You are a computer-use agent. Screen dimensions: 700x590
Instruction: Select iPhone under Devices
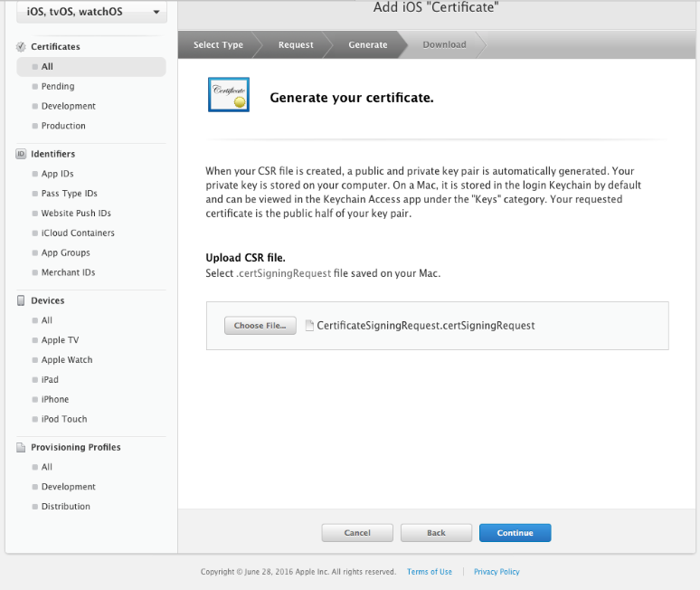pos(55,399)
